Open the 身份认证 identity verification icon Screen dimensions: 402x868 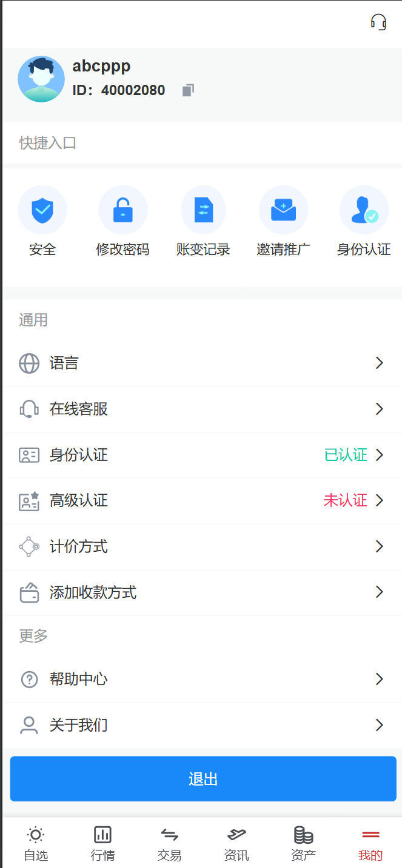pos(364,209)
